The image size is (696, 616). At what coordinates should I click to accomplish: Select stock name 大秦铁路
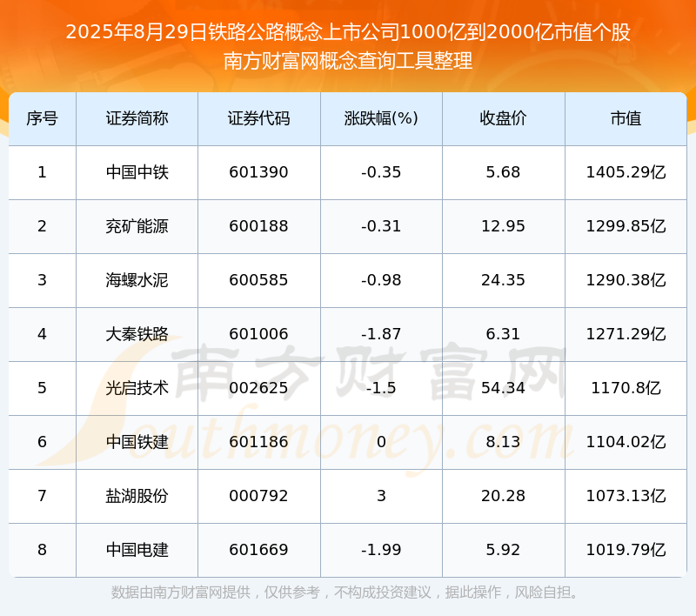[x=137, y=334]
